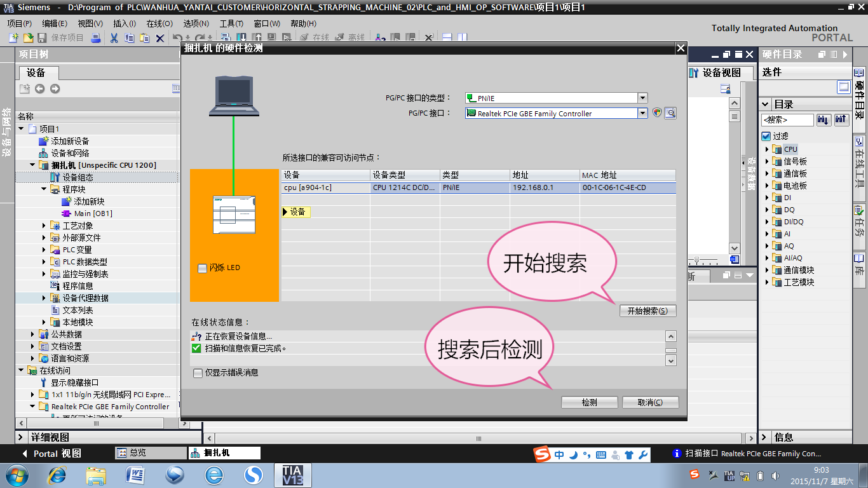Click the 00-1C-06-1C-4E-CD MAC address cell

click(627, 187)
